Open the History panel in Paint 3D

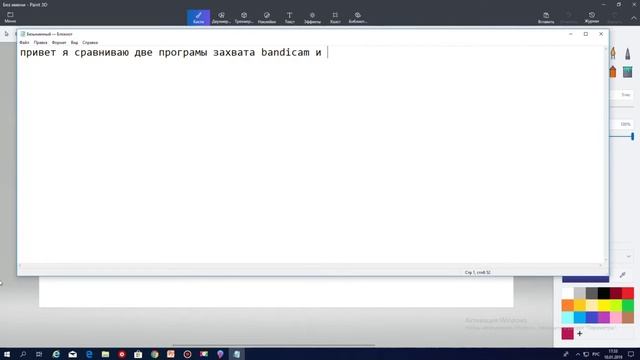(x=592, y=18)
